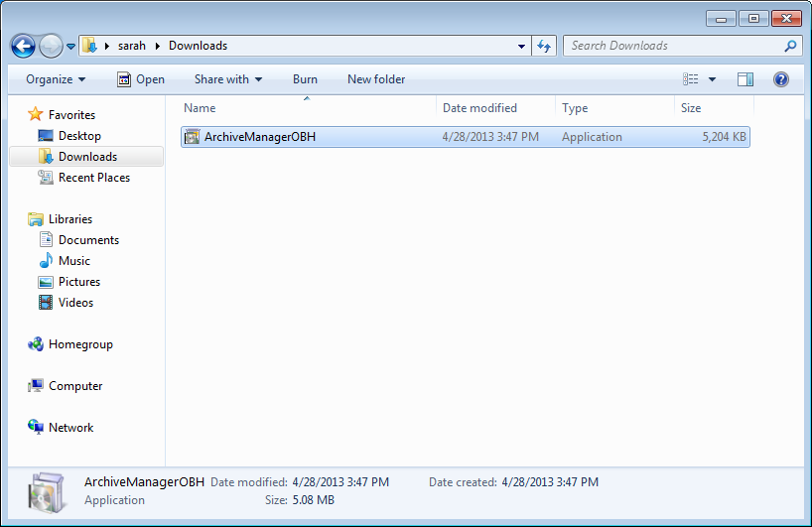Open the Organize menu
This screenshot has height=527, width=812.
tap(56, 79)
